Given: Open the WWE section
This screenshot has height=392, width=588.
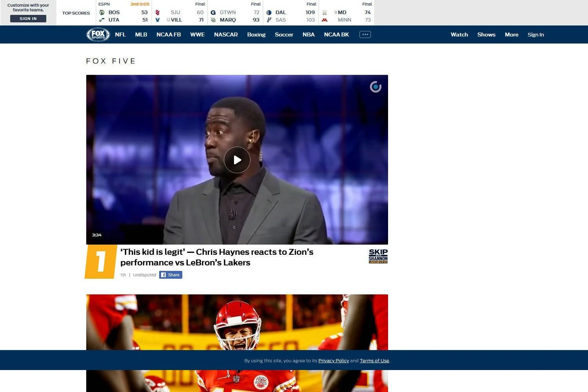Looking at the screenshot, I should coord(198,34).
